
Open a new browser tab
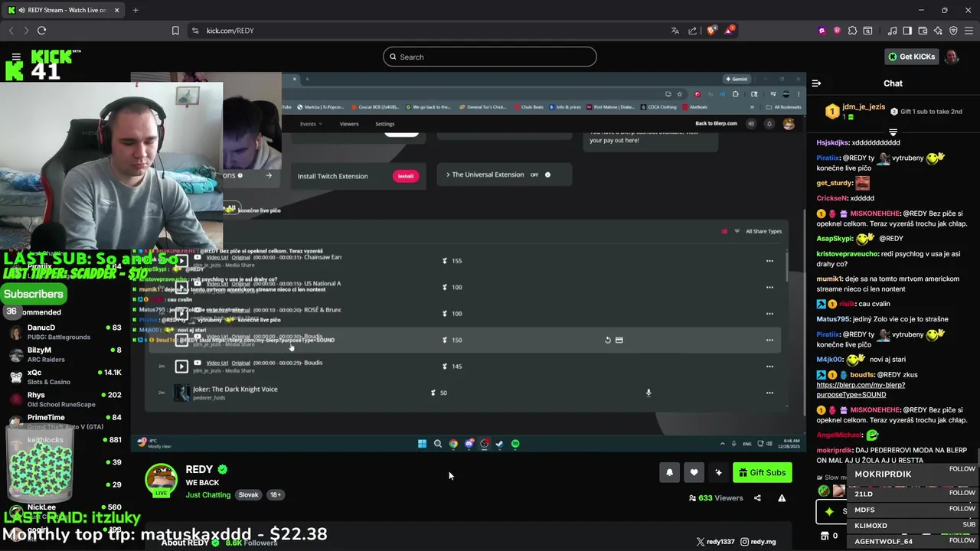click(136, 10)
